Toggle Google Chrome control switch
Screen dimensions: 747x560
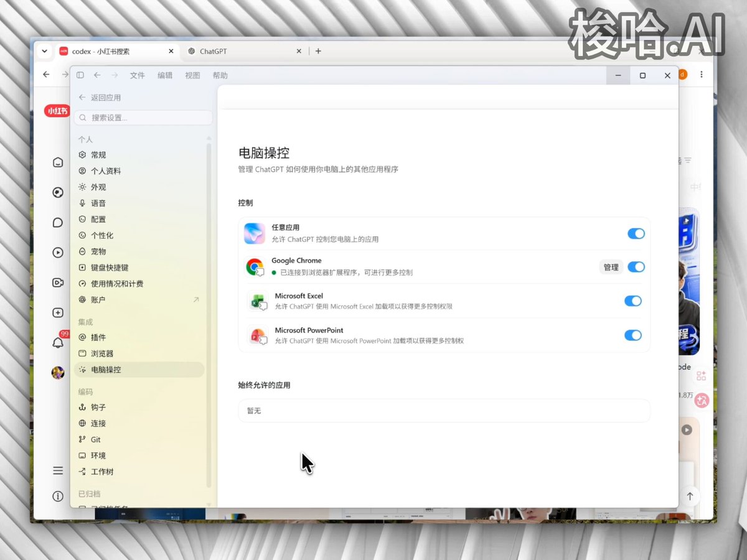point(636,267)
